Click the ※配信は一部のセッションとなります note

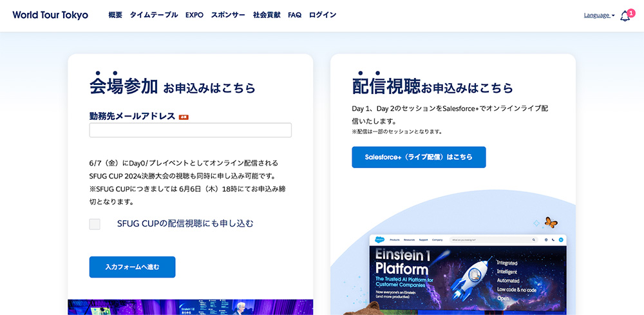(x=397, y=132)
